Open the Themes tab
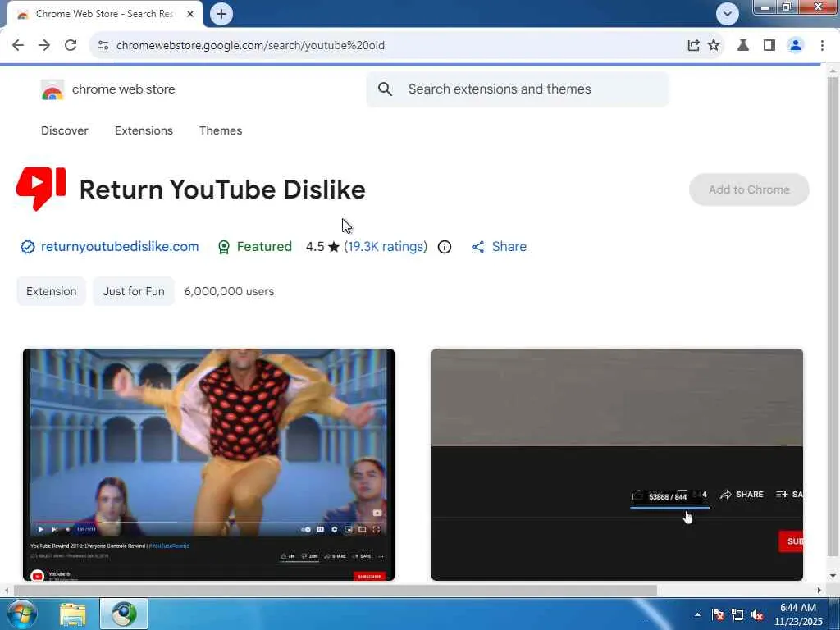This screenshot has height=630, width=840. [x=221, y=130]
